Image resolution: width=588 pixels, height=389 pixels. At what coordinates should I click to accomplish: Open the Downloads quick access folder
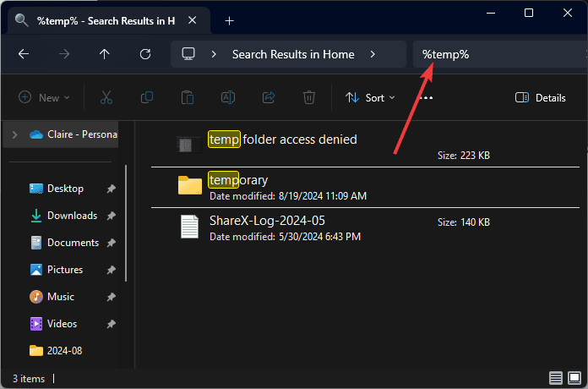tap(71, 216)
